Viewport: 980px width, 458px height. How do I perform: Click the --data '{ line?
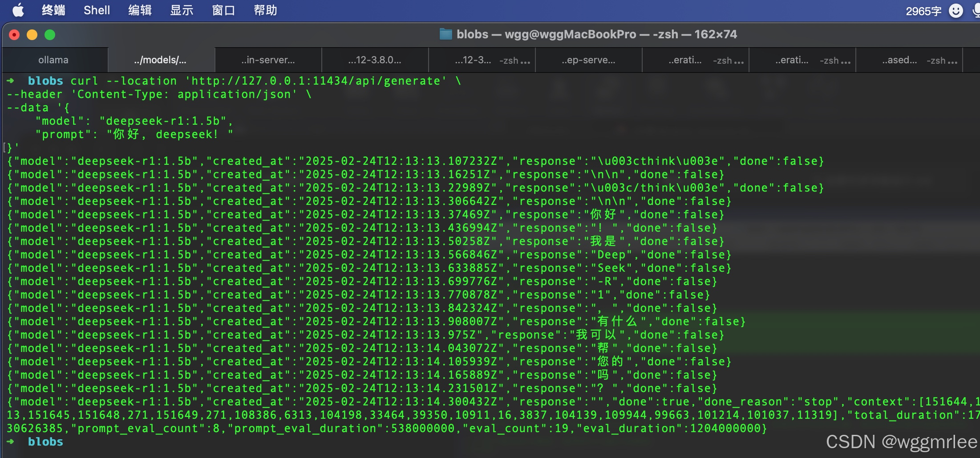[x=38, y=108]
